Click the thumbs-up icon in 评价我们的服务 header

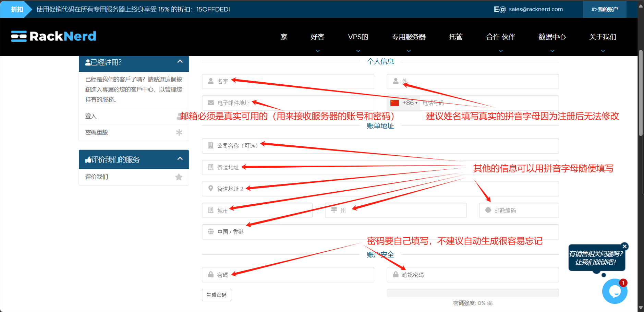tap(88, 160)
